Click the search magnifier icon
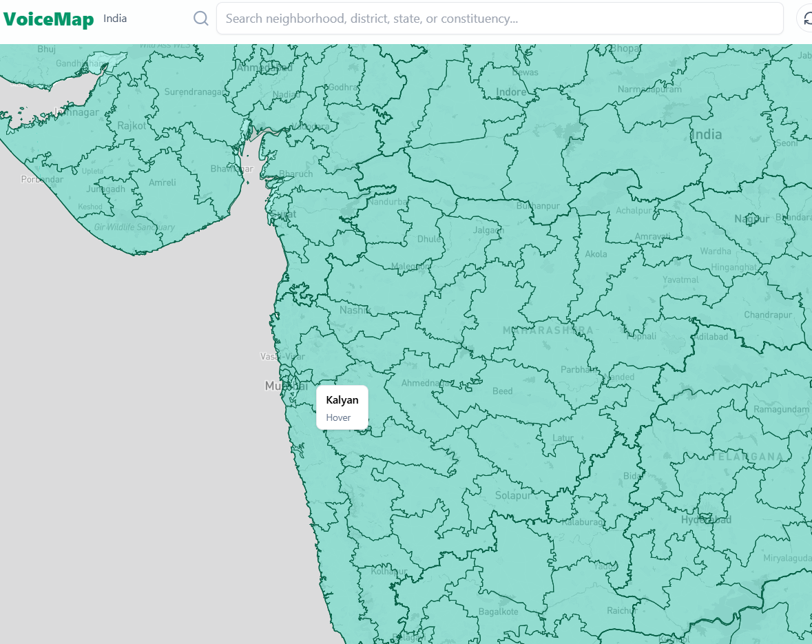 (201, 19)
